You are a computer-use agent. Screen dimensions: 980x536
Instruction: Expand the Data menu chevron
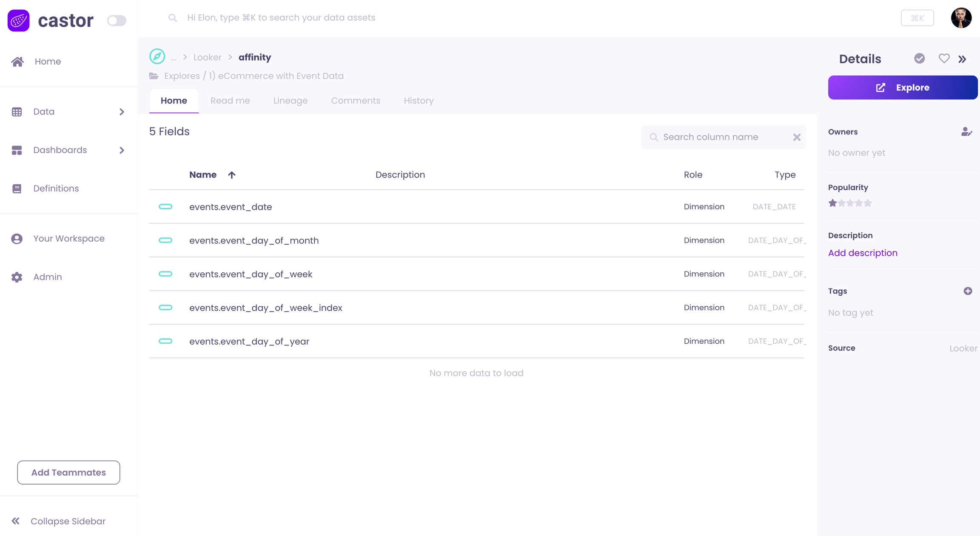pyautogui.click(x=122, y=112)
